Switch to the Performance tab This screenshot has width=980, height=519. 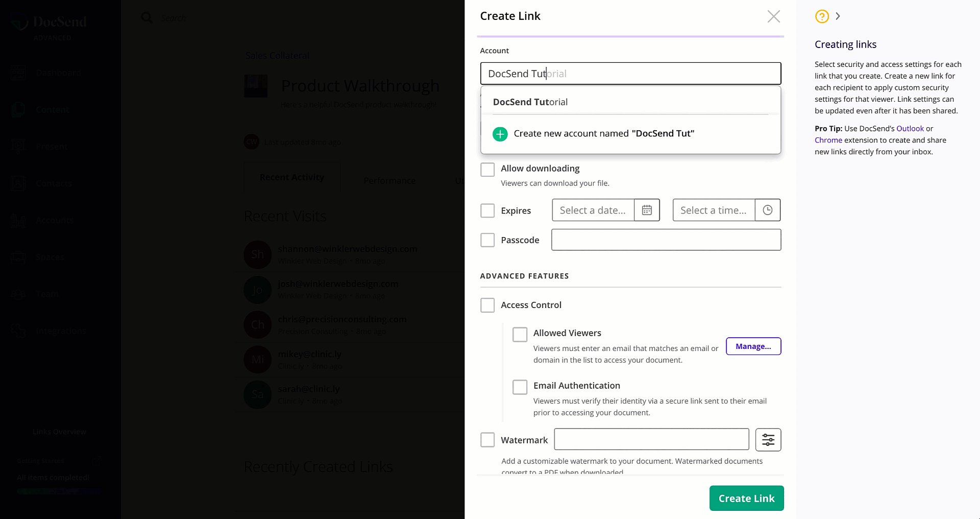coord(389,181)
